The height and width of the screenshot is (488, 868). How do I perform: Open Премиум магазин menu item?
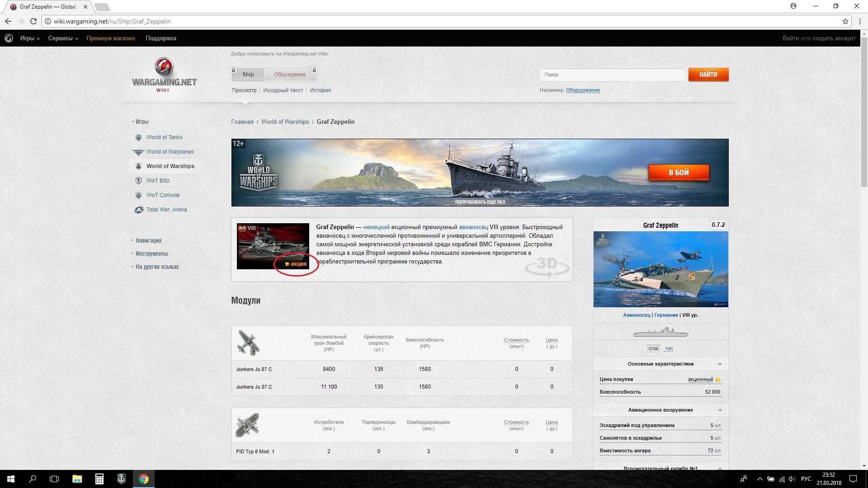pyautogui.click(x=111, y=38)
